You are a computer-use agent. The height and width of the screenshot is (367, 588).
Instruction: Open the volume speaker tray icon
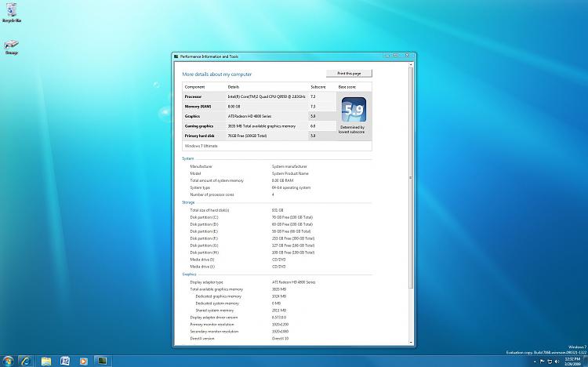click(x=557, y=362)
